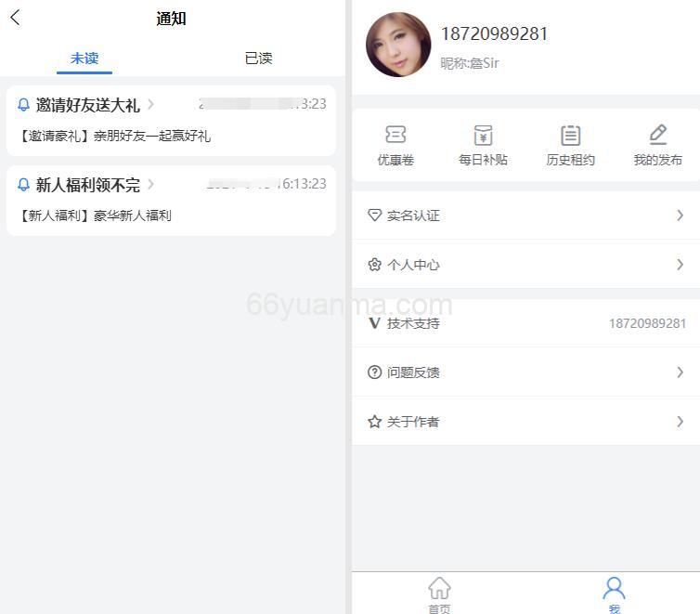Open the 每日补贴 daily subsidy icon
Viewport: 700px width, 614px height.
coord(483,135)
